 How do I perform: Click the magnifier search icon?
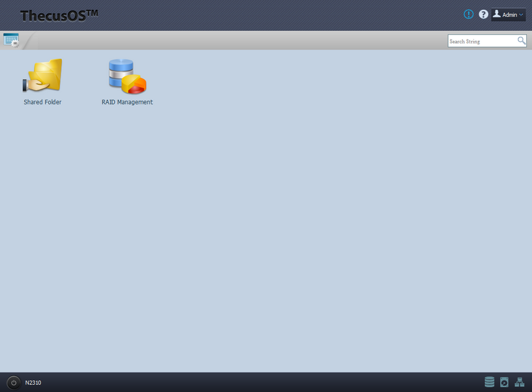521,41
